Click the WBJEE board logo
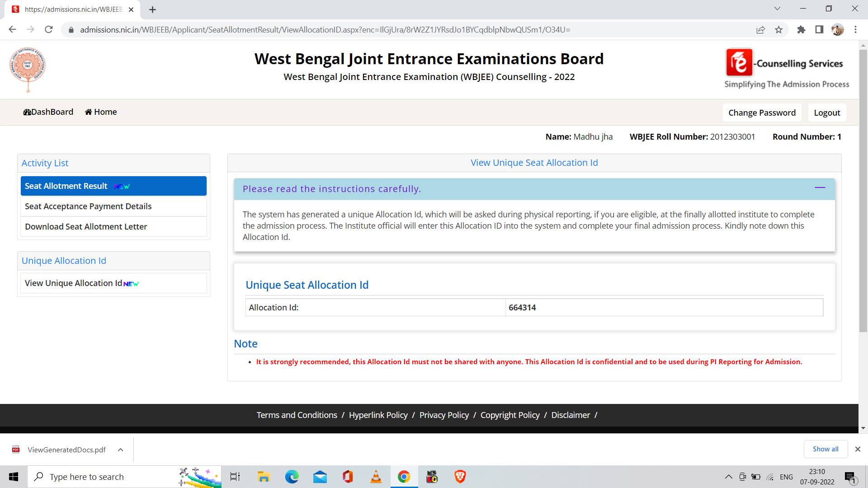Image resolution: width=868 pixels, height=488 pixels. pyautogui.click(x=28, y=70)
